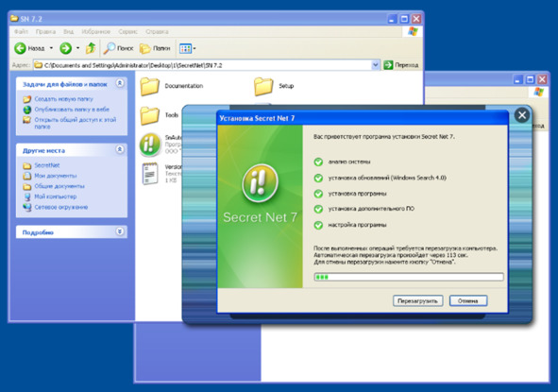Collapse the Задачи для файлов и папок panel
Image resolution: width=558 pixels, height=392 pixels.
pyautogui.click(x=120, y=83)
